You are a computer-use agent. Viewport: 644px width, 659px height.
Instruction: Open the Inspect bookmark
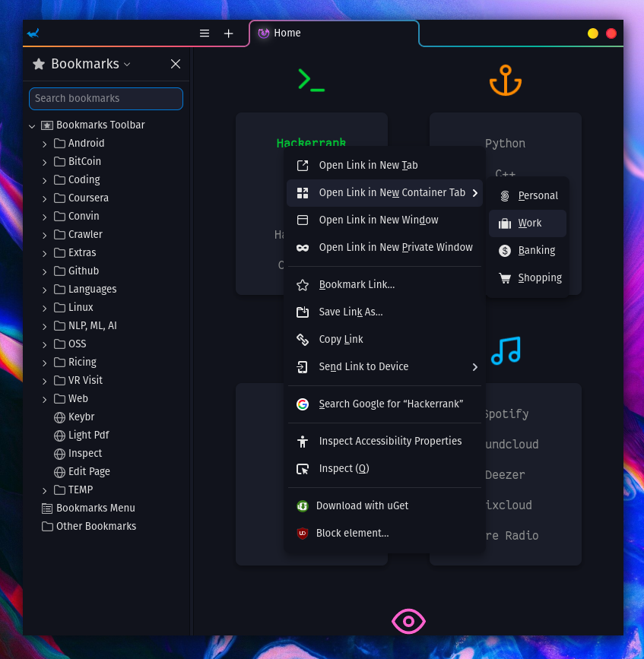click(85, 454)
